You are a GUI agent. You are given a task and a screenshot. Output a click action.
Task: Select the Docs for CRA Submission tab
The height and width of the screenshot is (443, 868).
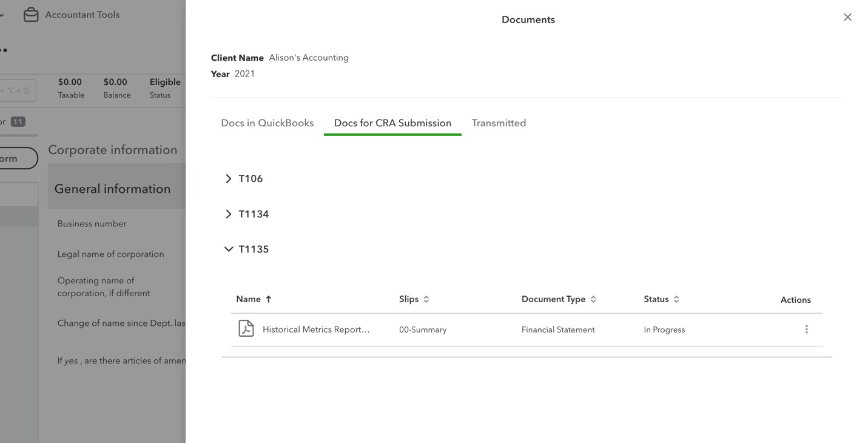(392, 123)
